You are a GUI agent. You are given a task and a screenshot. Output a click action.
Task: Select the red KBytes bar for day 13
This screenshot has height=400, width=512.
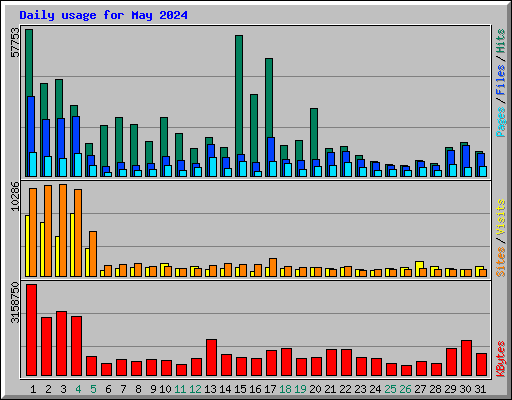click(212, 357)
